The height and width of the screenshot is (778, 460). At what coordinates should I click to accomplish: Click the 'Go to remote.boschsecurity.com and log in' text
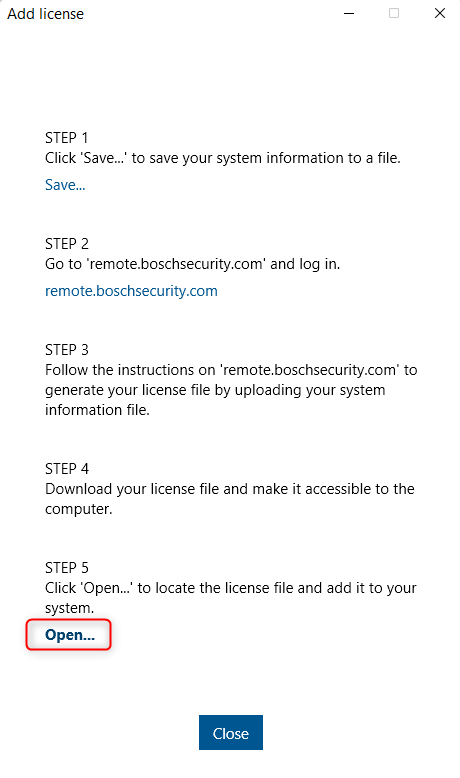coord(193,264)
